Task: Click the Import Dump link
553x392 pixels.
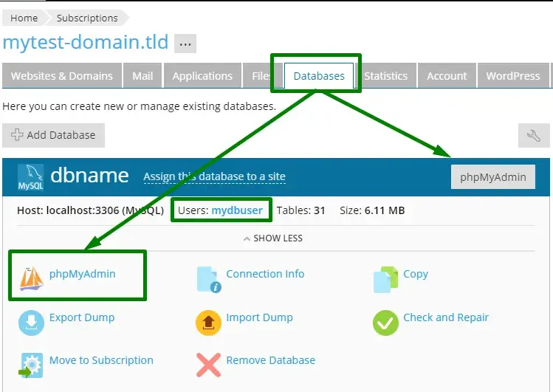Action: 259,317
